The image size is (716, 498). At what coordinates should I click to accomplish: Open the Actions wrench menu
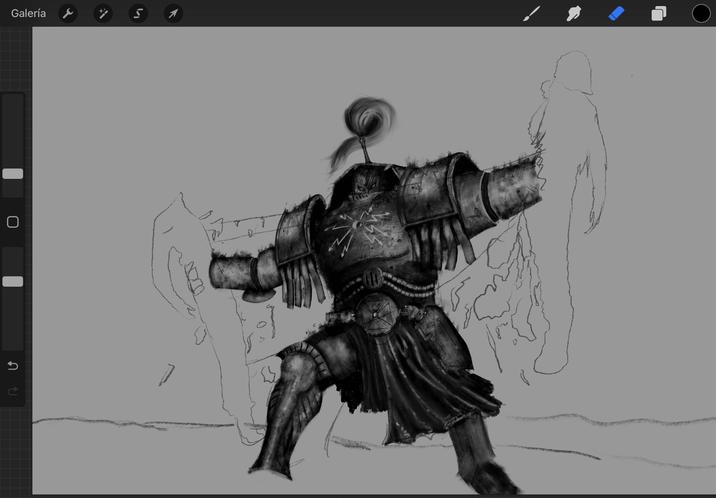pyautogui.click(x=68, y=13)
